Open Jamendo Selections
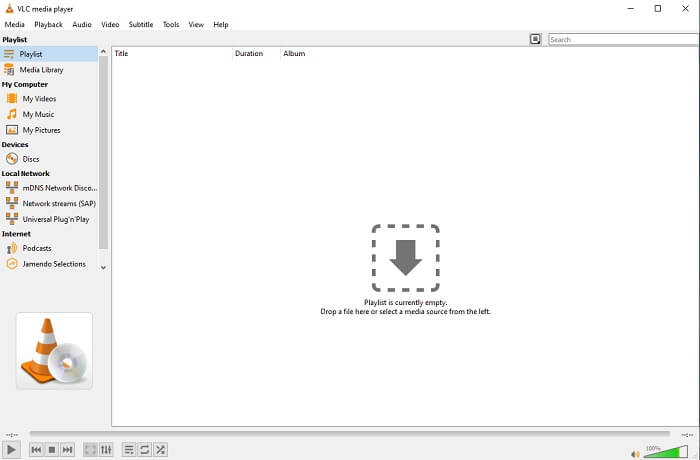Image resolution: width=700 pixels, height=460 pixels. tap(49, 264)
